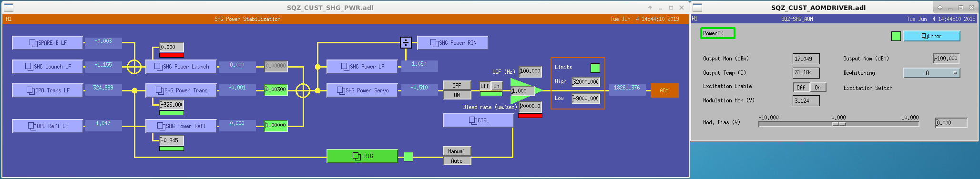Select Manual trigger mode
This screenshot has height=179, width=980.
pyautogui.click(x=457, y=151)
